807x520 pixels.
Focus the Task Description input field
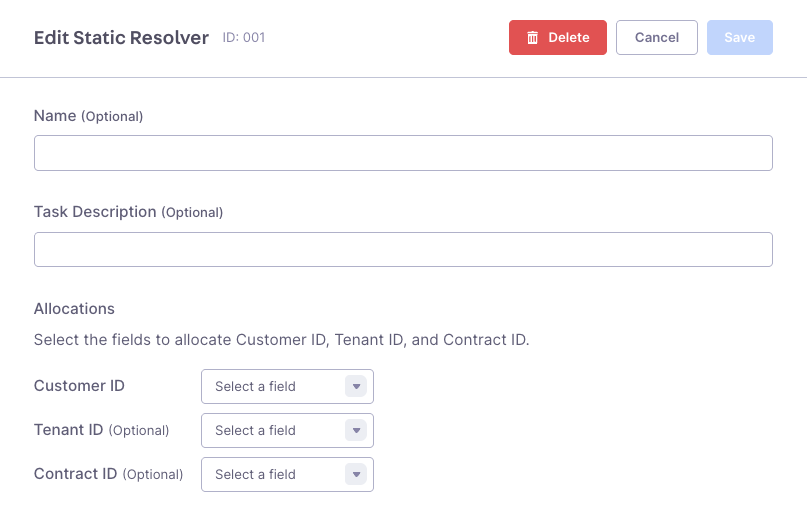pos(403,250)
